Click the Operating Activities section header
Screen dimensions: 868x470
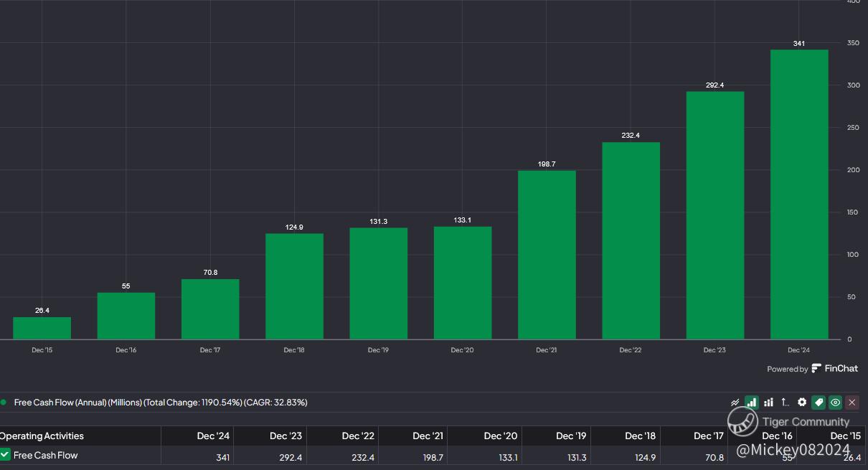[42, 436]
